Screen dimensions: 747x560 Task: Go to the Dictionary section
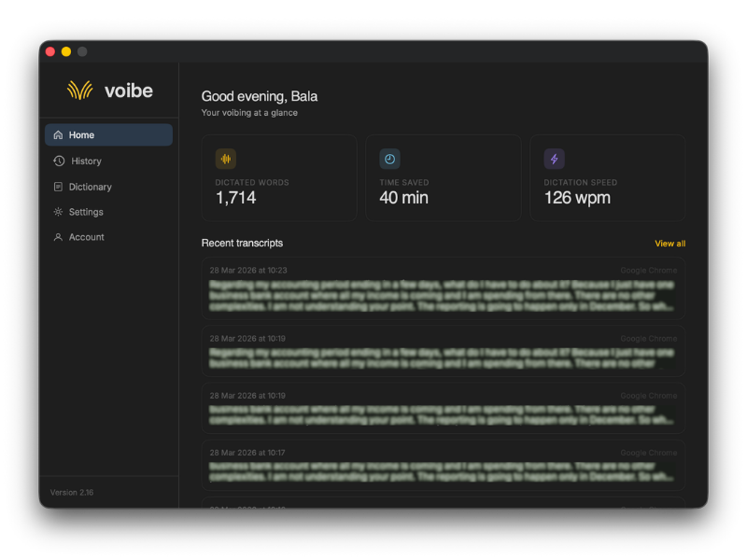coord(90,187)
